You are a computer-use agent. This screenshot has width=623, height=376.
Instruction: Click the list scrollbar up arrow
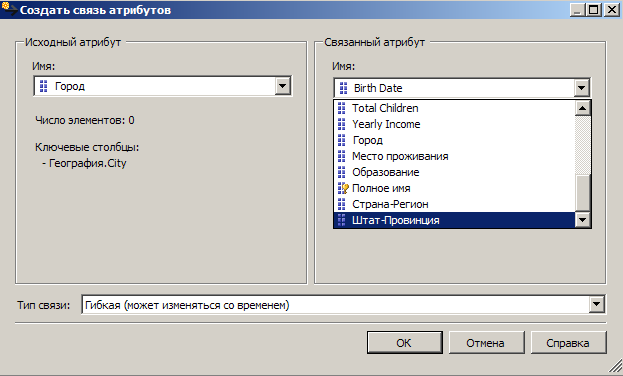pyautogui.click(x=582, y=108)
